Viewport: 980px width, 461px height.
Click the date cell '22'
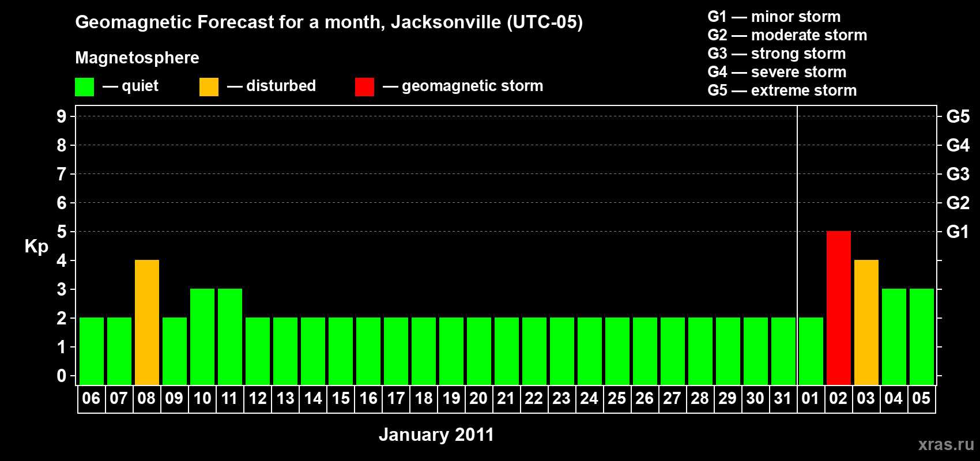coord(534,399)
